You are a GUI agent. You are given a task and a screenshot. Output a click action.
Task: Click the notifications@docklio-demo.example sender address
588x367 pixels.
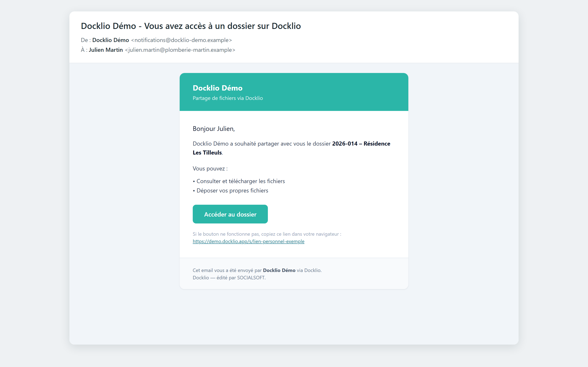(x=182, y=40)
